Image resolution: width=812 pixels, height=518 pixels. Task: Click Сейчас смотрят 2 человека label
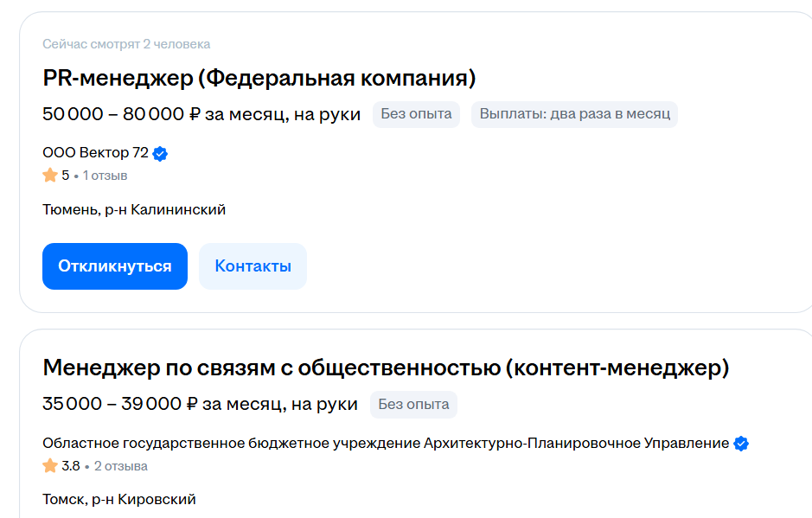(126, 44)
